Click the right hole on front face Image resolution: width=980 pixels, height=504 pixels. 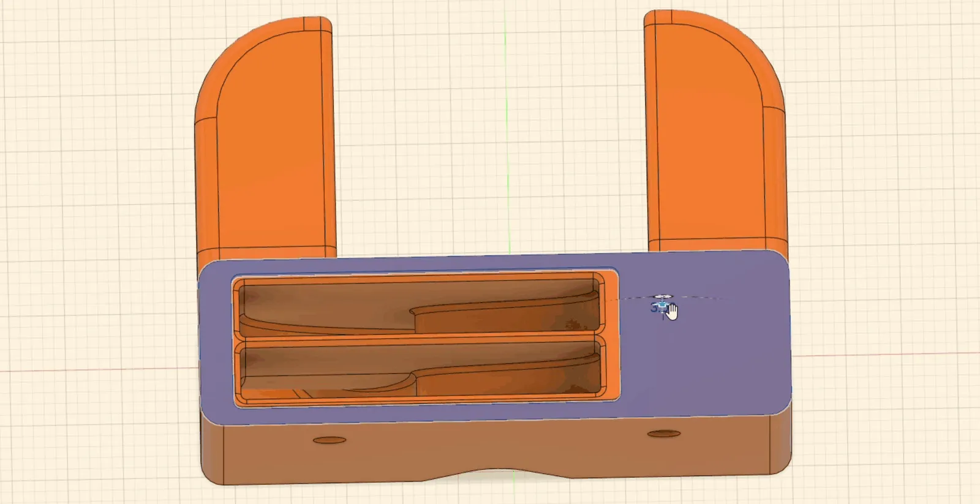point(664,434)
